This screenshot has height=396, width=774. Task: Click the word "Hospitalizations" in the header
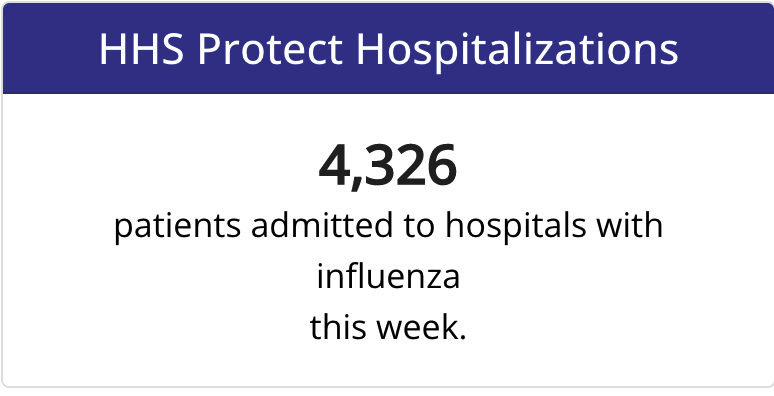pyautogui.click(x=517, y=51)
